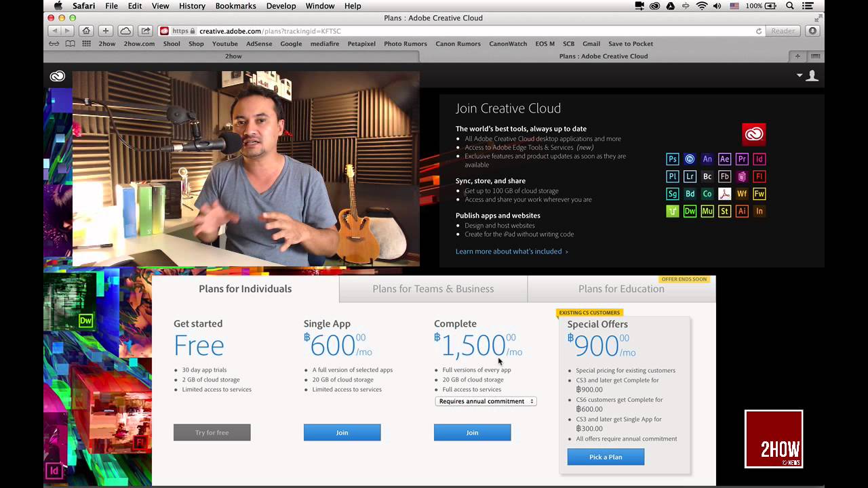This screenshot has height=488, width=868.
Task: Go back with Safari back arrow
Action: (x=54, y=30)
